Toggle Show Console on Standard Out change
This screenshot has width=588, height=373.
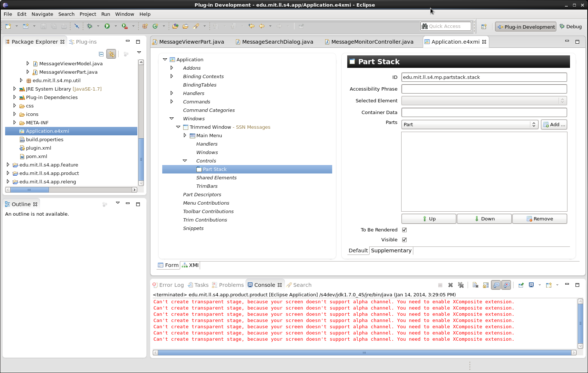496,285
